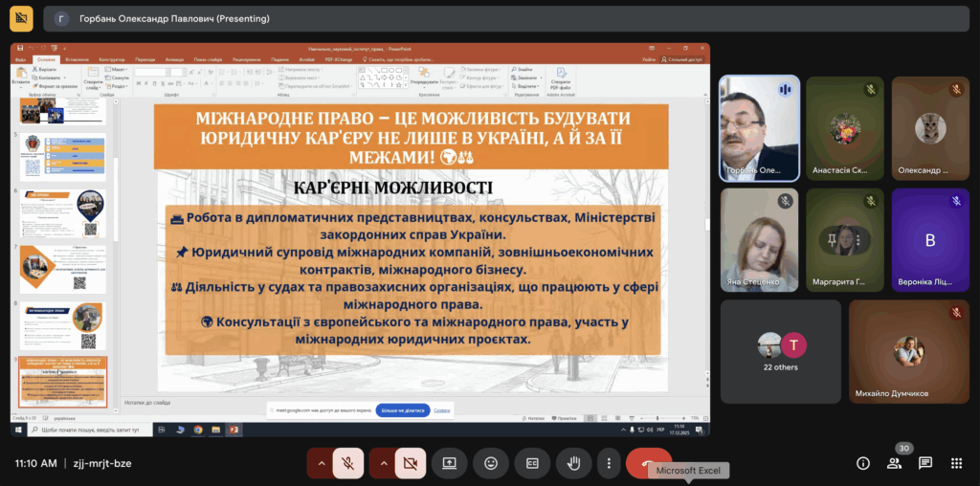Show the people panel with 30 participants

tap(894, 463)
